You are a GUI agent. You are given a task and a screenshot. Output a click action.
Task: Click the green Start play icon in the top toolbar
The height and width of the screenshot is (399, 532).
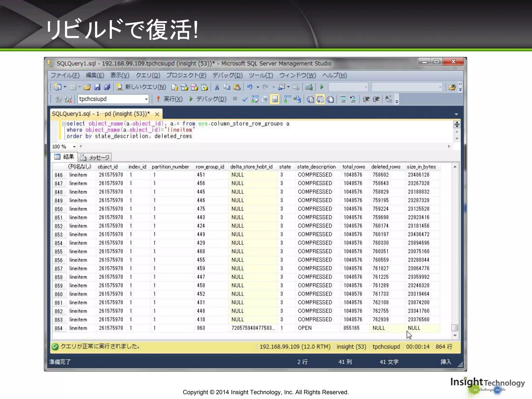322,87
